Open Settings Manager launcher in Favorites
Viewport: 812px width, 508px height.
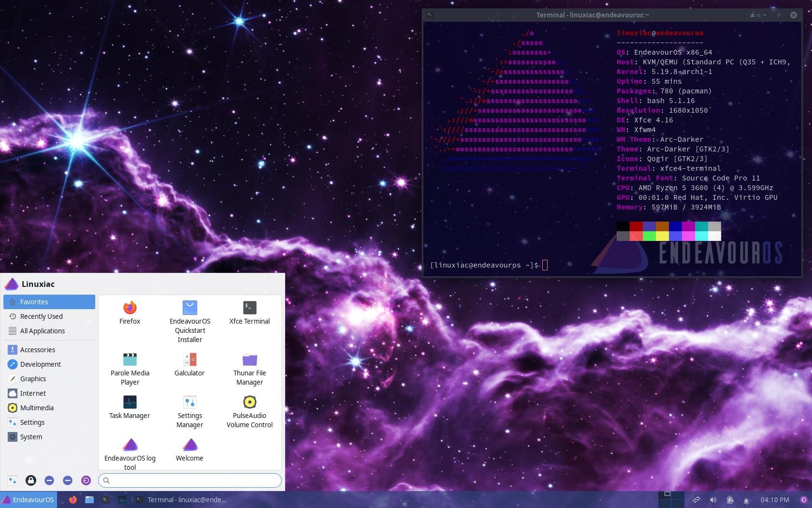[x=190, y=412]
